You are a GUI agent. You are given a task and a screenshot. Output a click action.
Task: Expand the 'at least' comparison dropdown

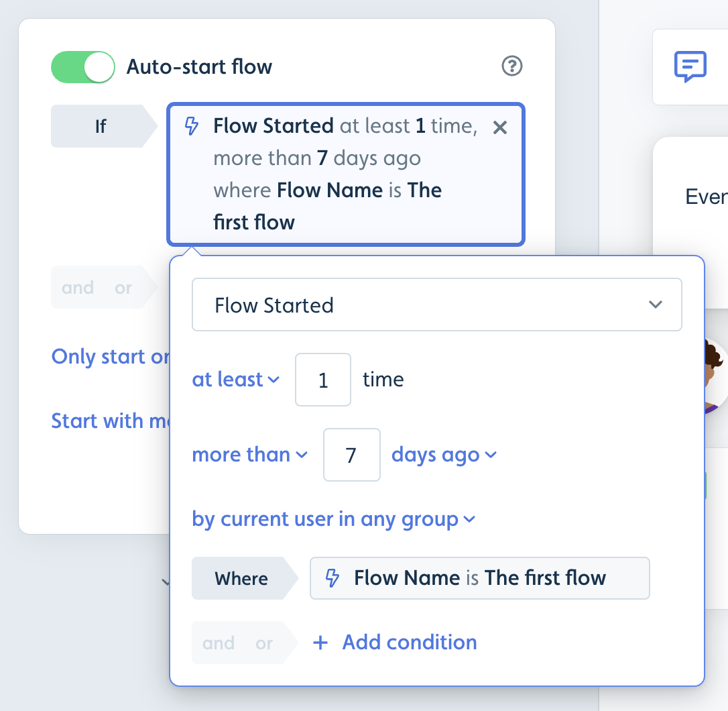pos(235,380)
